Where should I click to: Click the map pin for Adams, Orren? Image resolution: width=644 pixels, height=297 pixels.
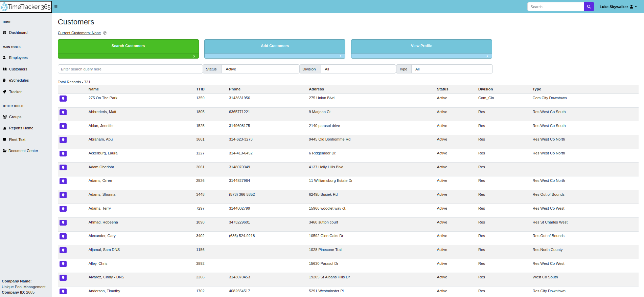tap(63, 181)
